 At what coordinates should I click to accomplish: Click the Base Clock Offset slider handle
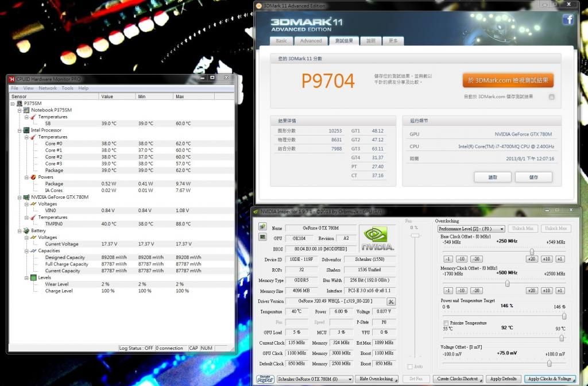532,252
